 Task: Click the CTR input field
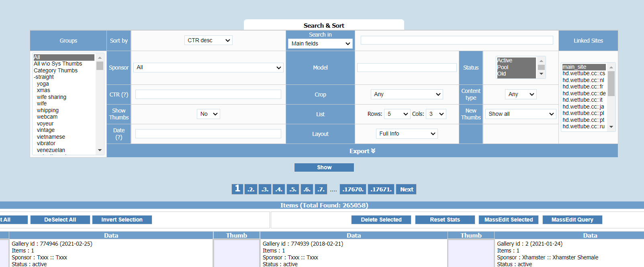pyautogui.click(x=208, y=94)
